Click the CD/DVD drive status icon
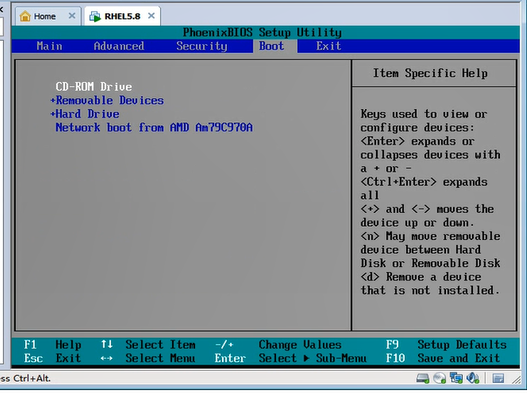This screenshot has width=527, height=393. 439,378
